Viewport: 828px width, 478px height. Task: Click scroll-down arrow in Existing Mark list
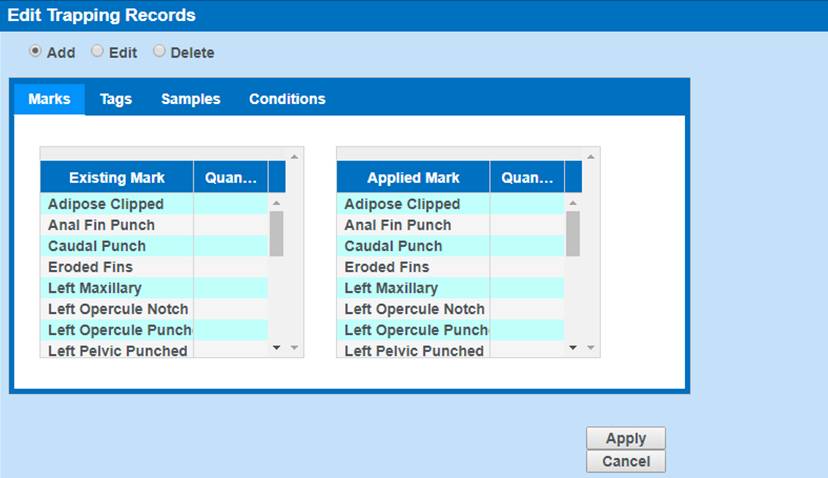(x=277, y=347)
